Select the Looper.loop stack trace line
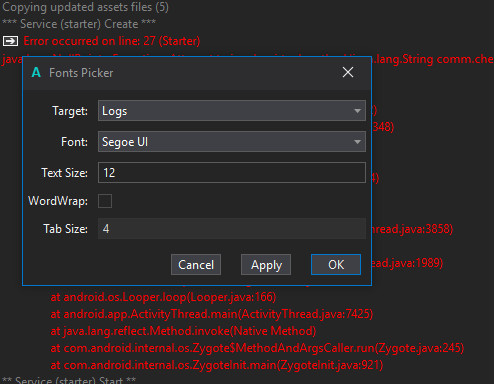 pos(163,297)
